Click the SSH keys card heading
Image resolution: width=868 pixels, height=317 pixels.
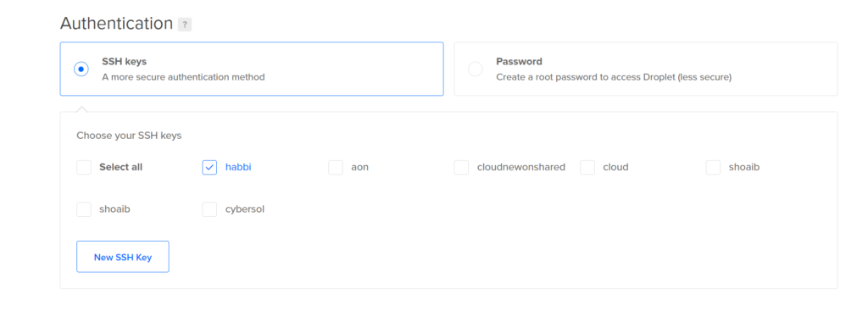124,61
